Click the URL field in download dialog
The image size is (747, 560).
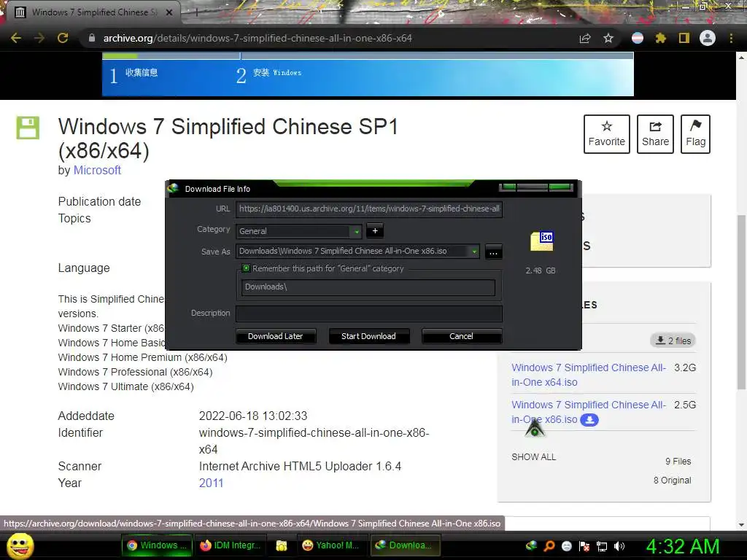point(368,209)
